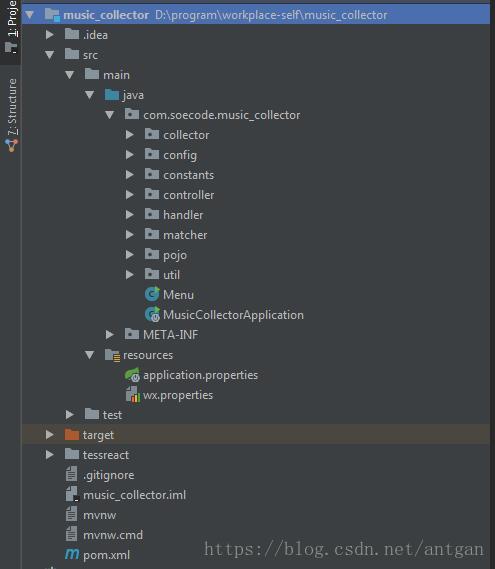495x569 pixels.
Task: Collapse the com.soecode.music_collector package arrow
Action: [x=110, y=115]
